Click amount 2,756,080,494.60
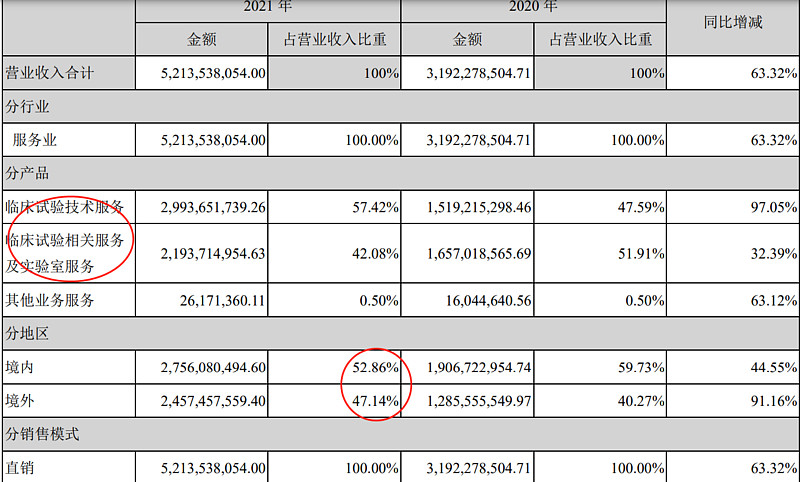The image size is (800, 482). pyautogui.click(x=213, y=368)
